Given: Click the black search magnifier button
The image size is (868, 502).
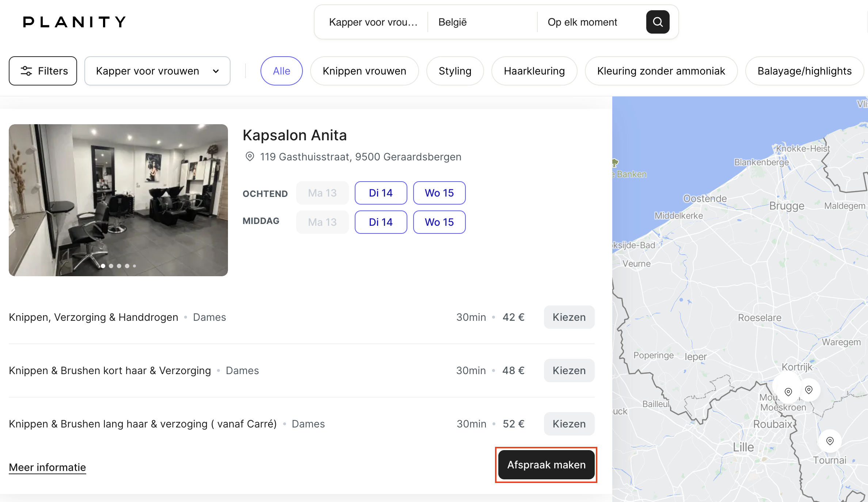Looking at the screenshot, I should [658, 22].
